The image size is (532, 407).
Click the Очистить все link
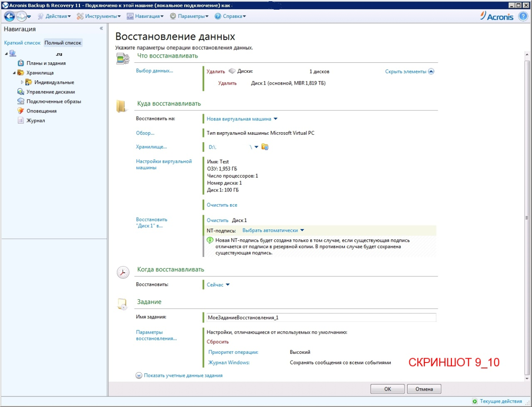[222, 205]
